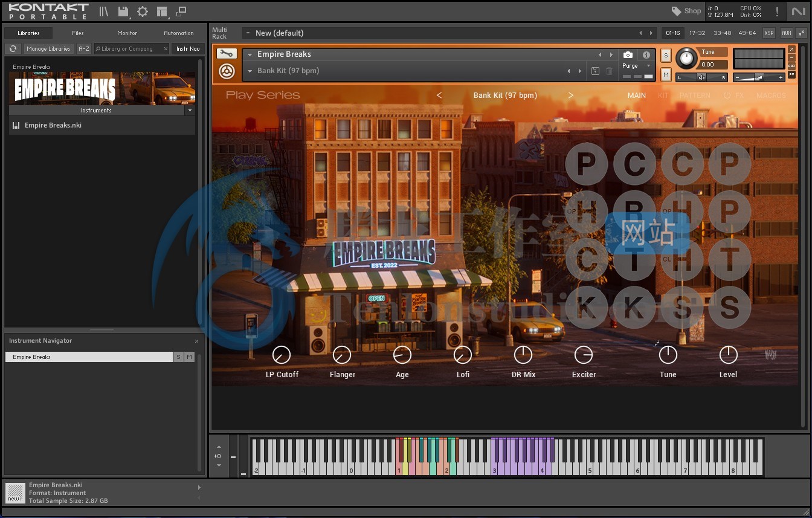Click the LP Cutoff knob
Viewport: 812px width, 518px height.
point(282,355)
